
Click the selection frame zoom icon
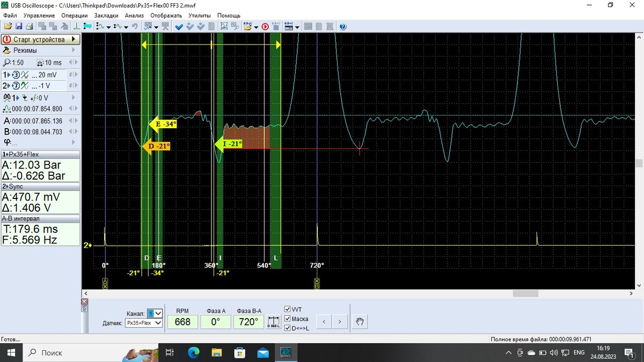(x=224, y=26)
